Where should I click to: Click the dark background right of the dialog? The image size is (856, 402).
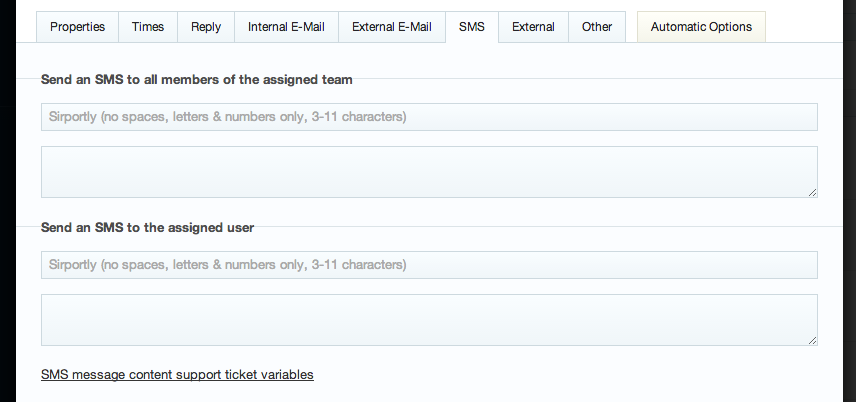[x=850, y=218]
